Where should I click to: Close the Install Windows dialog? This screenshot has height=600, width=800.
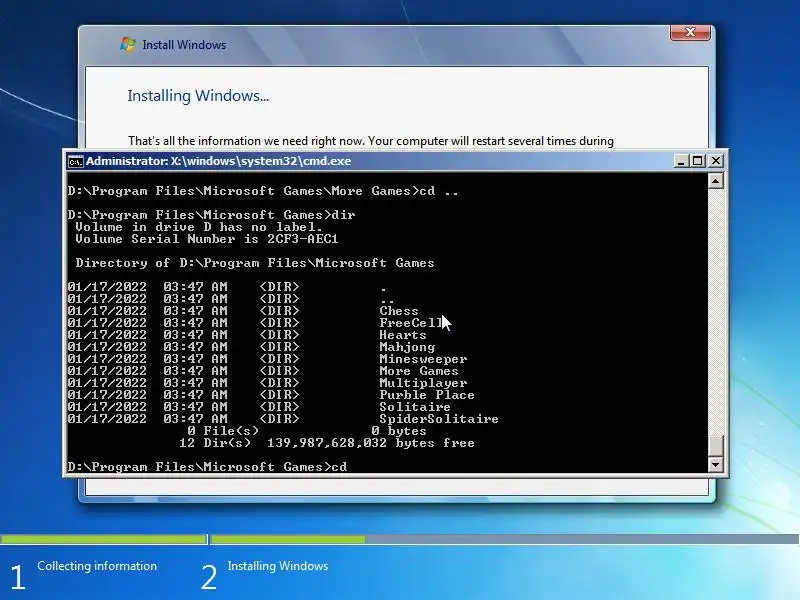tap(690, 32)
